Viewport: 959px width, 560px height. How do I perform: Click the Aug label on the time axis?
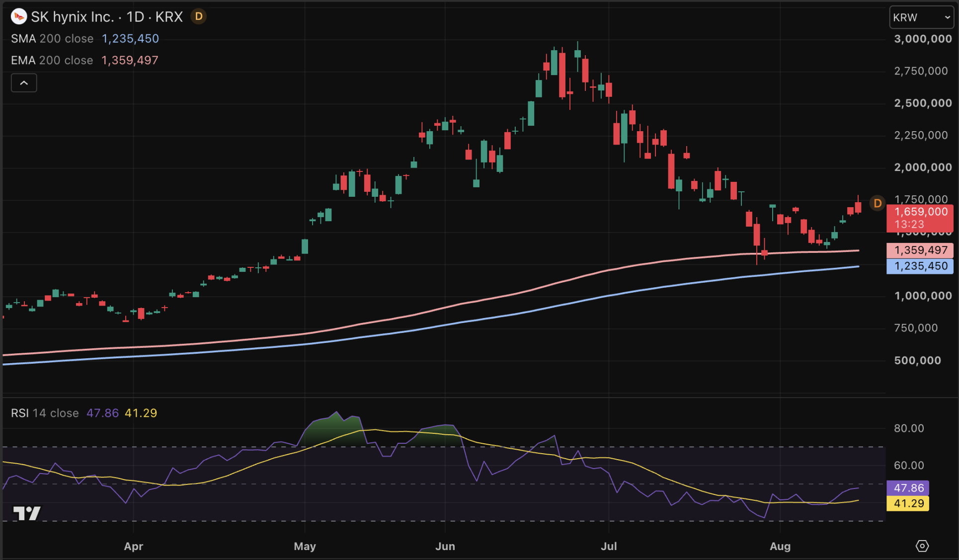click(x=780, y=547)
